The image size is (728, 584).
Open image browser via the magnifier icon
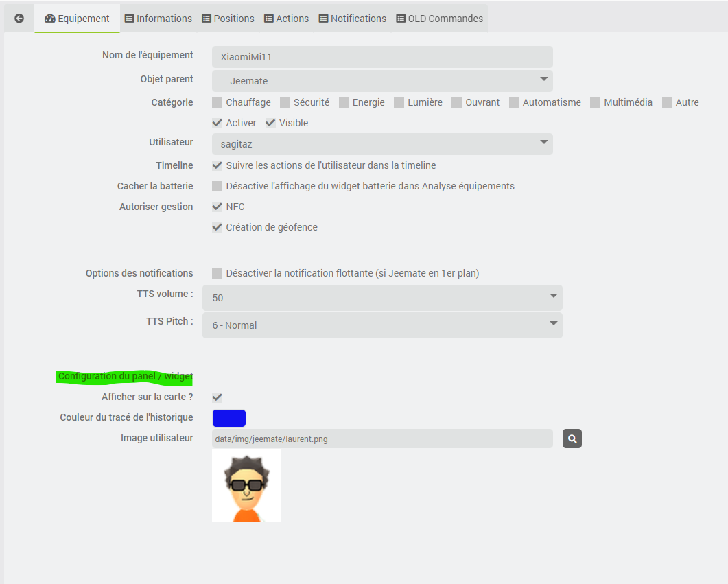(x=572, y=438)
